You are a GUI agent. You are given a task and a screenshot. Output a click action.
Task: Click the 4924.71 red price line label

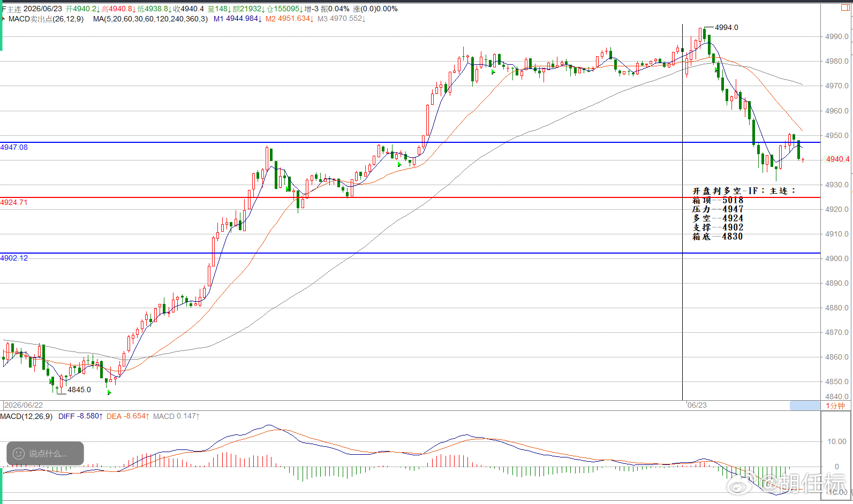pos(14,202)
